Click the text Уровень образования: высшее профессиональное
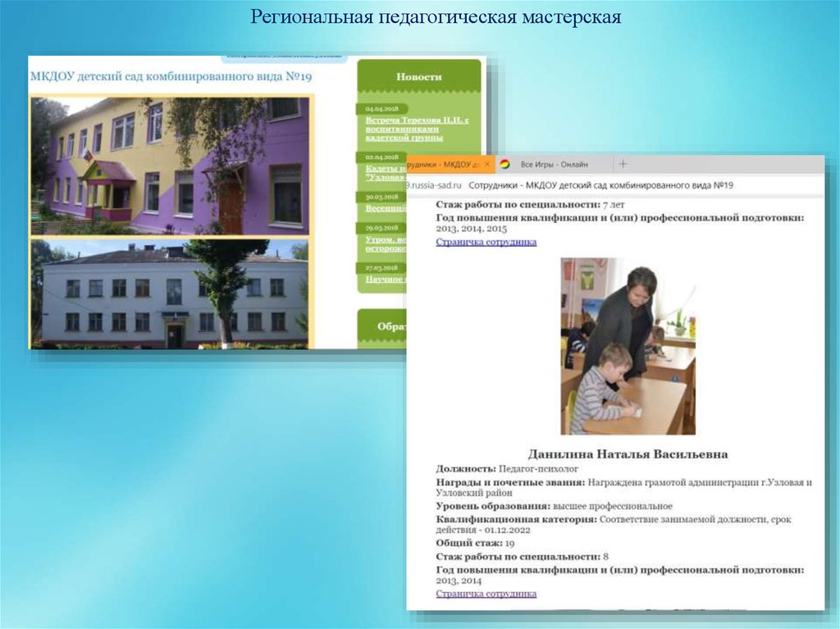Screen dimensions: 840x629 (x=554, y=506)
